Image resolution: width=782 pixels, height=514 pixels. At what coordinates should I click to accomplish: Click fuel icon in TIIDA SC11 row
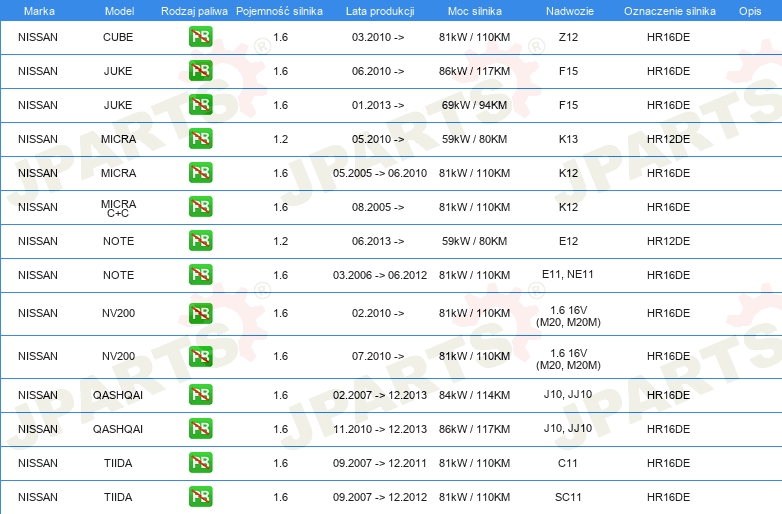(200, 497)
